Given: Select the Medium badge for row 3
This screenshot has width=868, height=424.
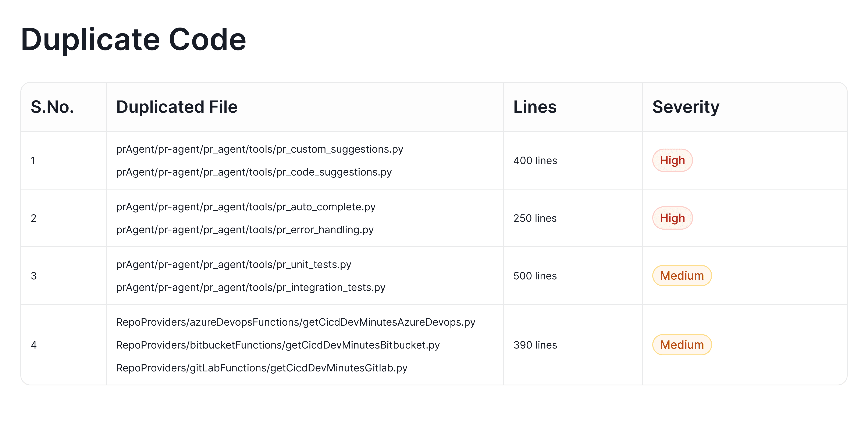Looking at the screenshot, I should [x=682, y=276].
